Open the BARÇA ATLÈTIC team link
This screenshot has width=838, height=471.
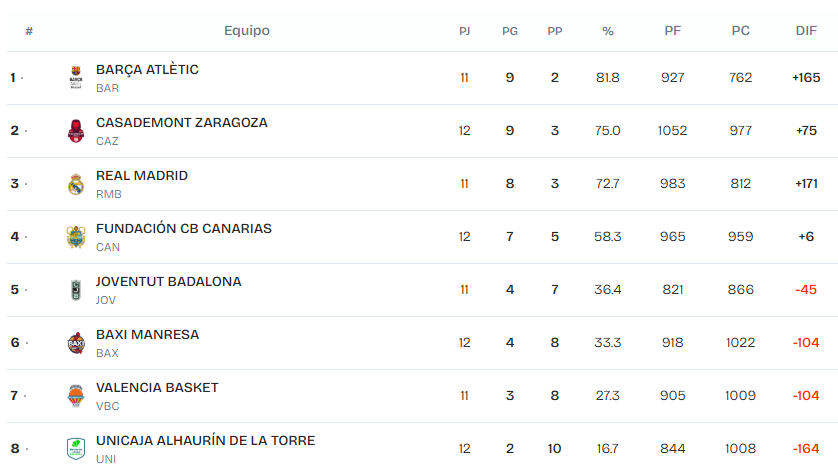coord(147,70)
